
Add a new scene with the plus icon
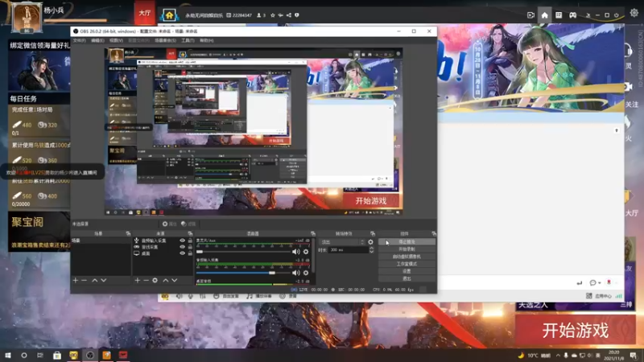click(76, 280)
